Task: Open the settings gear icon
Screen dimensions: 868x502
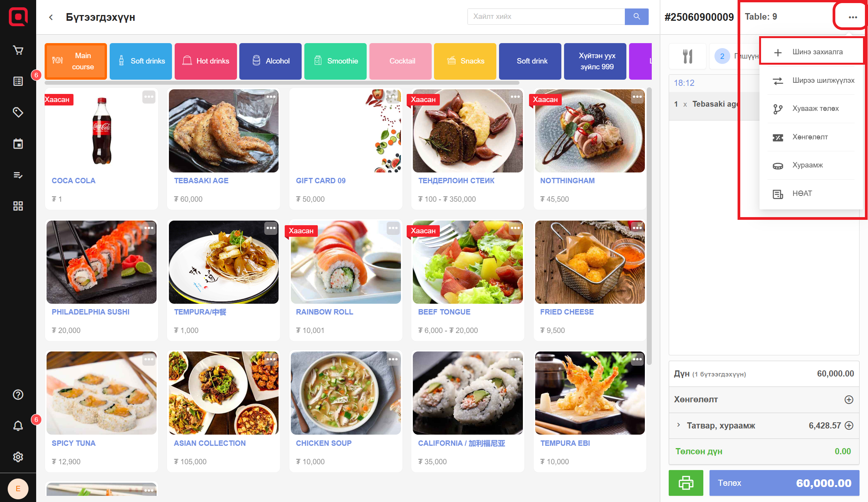Action: pyautogui.click(x=18, y=457)
